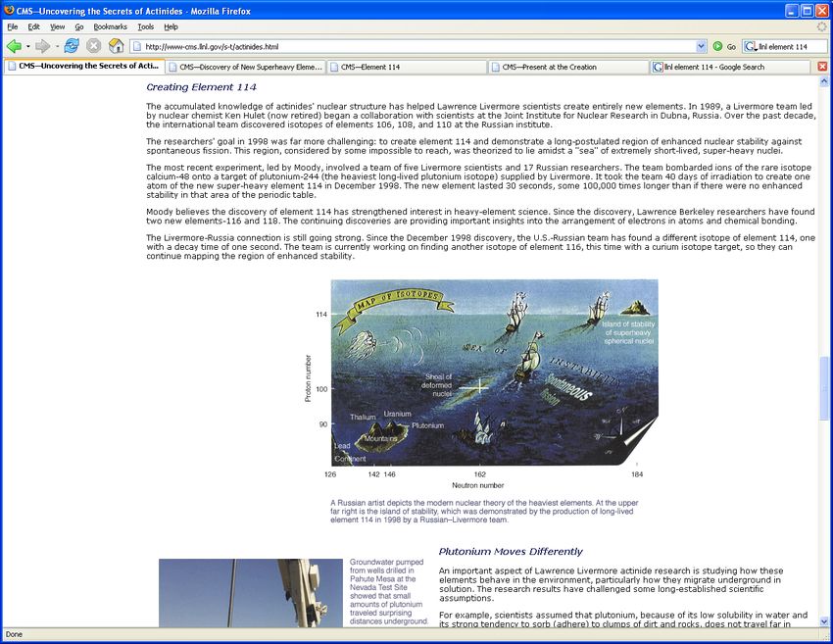The width and height of the screenshot is (833, 644).
Task: Click the '184' neutron number axis value
Action: pyautogui.click(x=637, y=474)
